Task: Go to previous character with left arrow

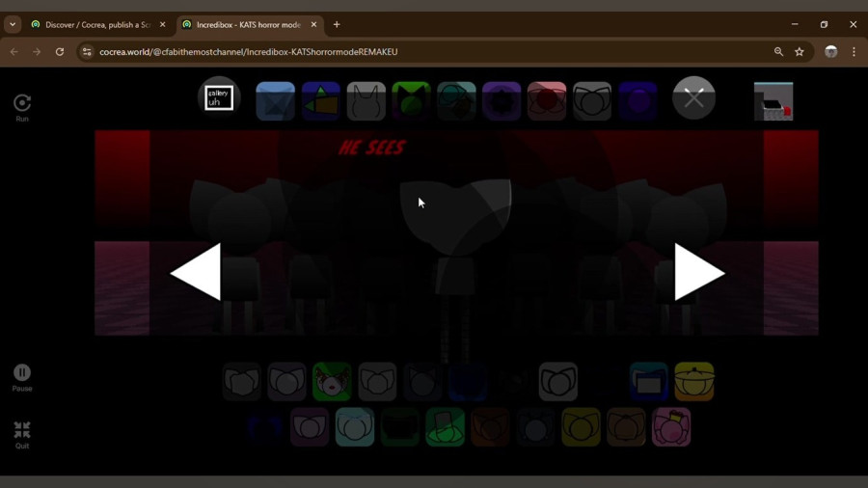Action: coord(196,272)
